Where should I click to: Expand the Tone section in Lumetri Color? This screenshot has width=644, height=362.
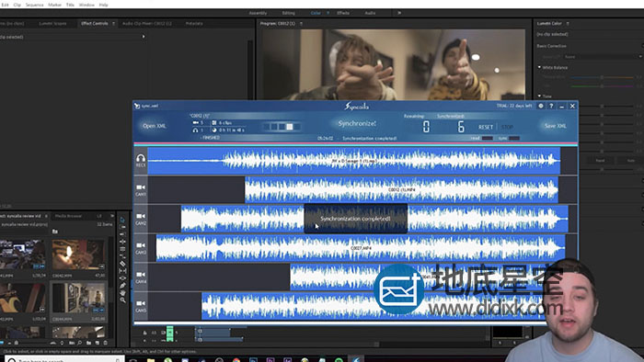tap(539, 96)
